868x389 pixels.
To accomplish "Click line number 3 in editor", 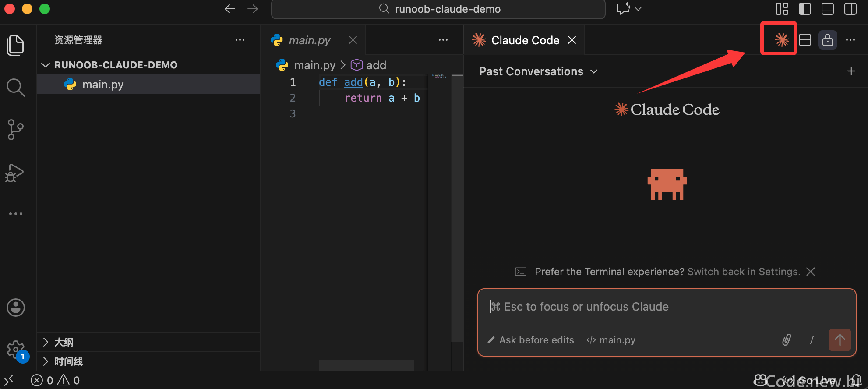I will [x=293, y=113].
